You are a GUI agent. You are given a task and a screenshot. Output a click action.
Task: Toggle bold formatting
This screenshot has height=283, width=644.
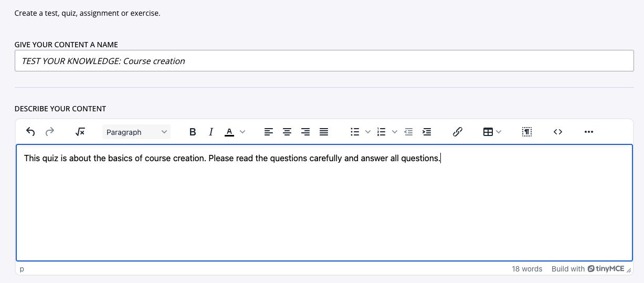click(193, 132)
